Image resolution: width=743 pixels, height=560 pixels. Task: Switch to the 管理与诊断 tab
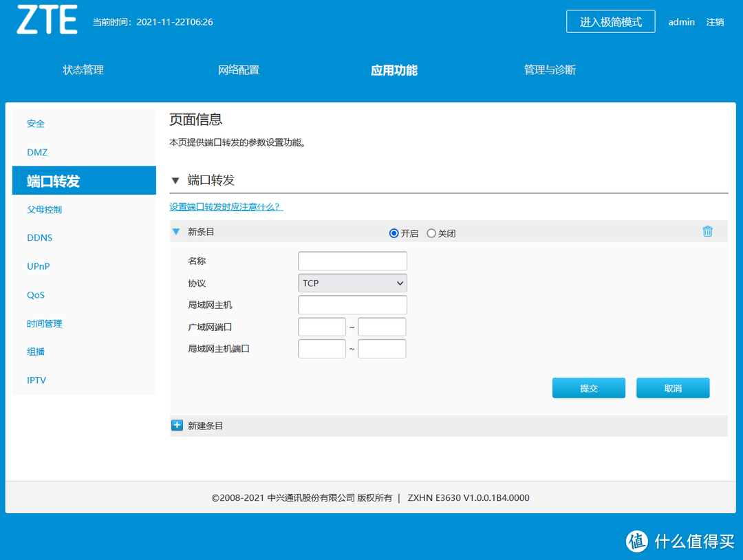coord(550,69)
